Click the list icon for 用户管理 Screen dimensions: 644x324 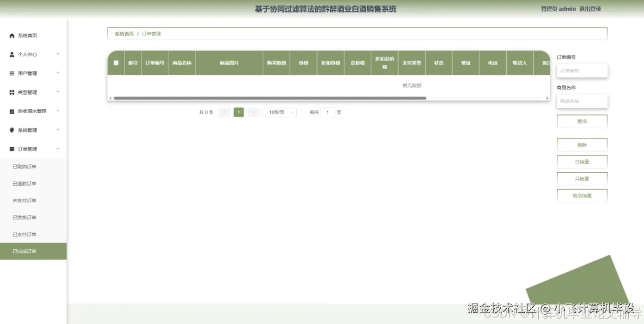coord(12,73)
